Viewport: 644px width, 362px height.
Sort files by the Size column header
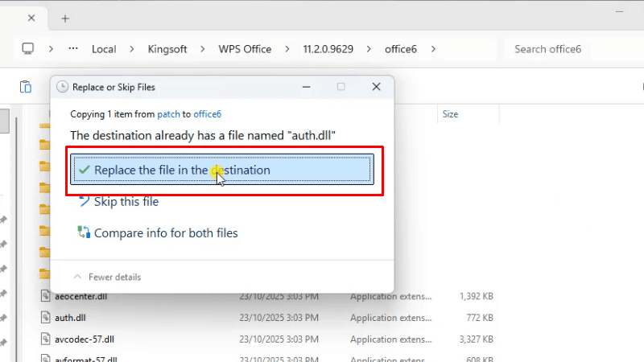click(x=451, y=114)
